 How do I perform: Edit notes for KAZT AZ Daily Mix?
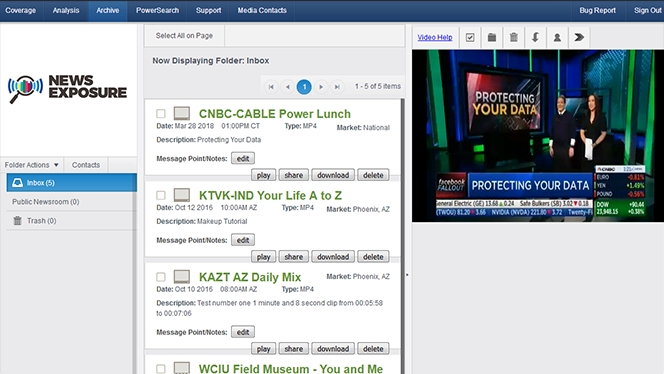point(243,332)
